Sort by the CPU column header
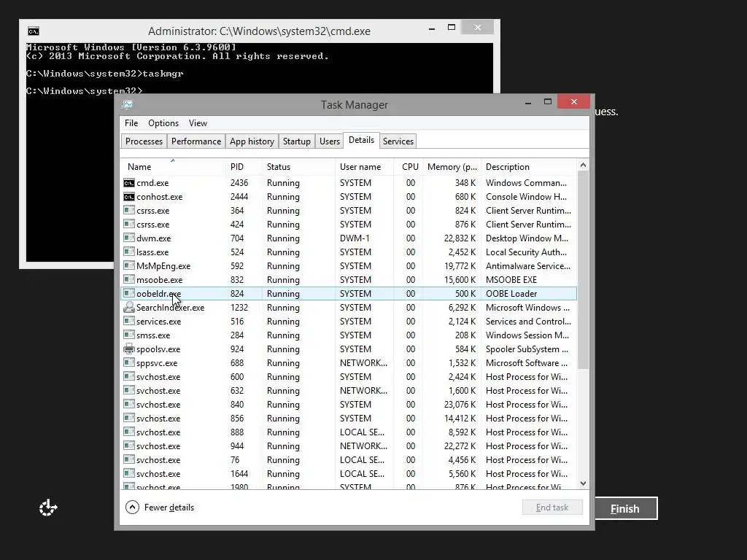The image size is (747, 560). pos(409,167)
